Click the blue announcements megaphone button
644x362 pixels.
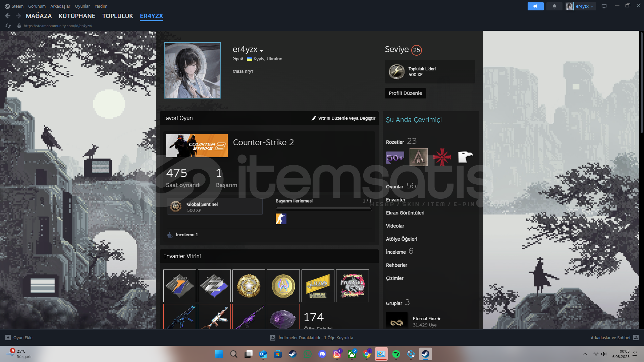click(x=535, y=6)
